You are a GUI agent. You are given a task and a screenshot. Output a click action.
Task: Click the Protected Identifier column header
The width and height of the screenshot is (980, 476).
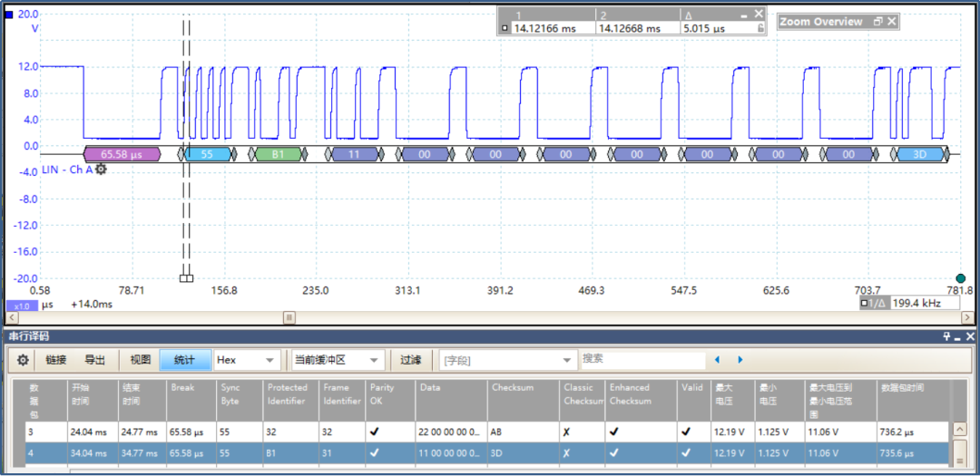(290, 401)
